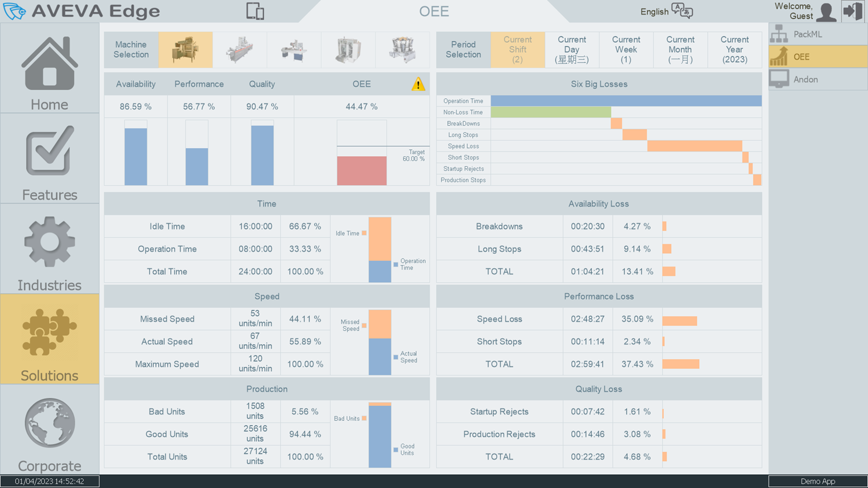Click the Long Stops 9.14 % cell

pyautogui.click(x=637, y=249)
